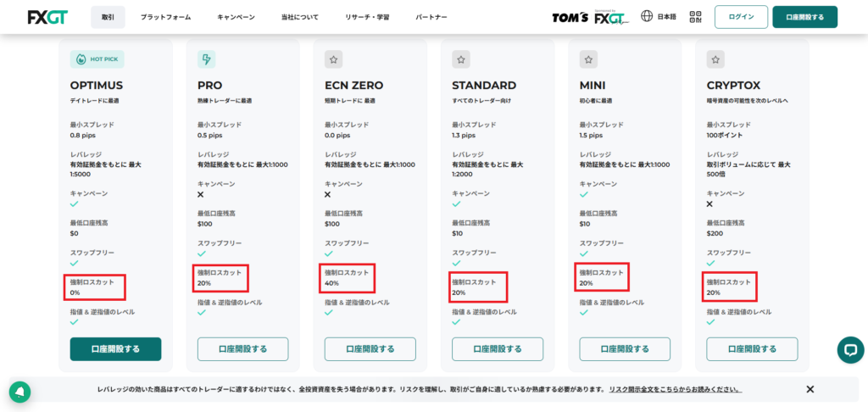868x412 pixels.
Task: Click 口座開設する on OPTIMUS card
Action: 115,349
